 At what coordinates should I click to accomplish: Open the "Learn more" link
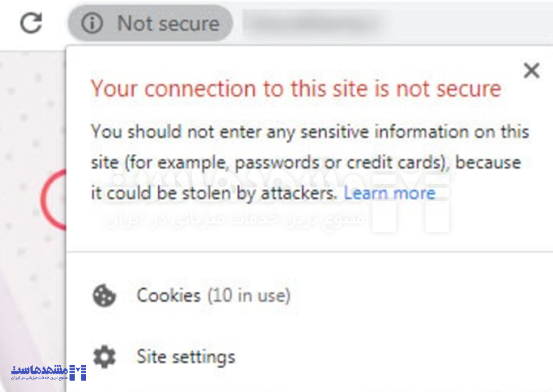389,193
